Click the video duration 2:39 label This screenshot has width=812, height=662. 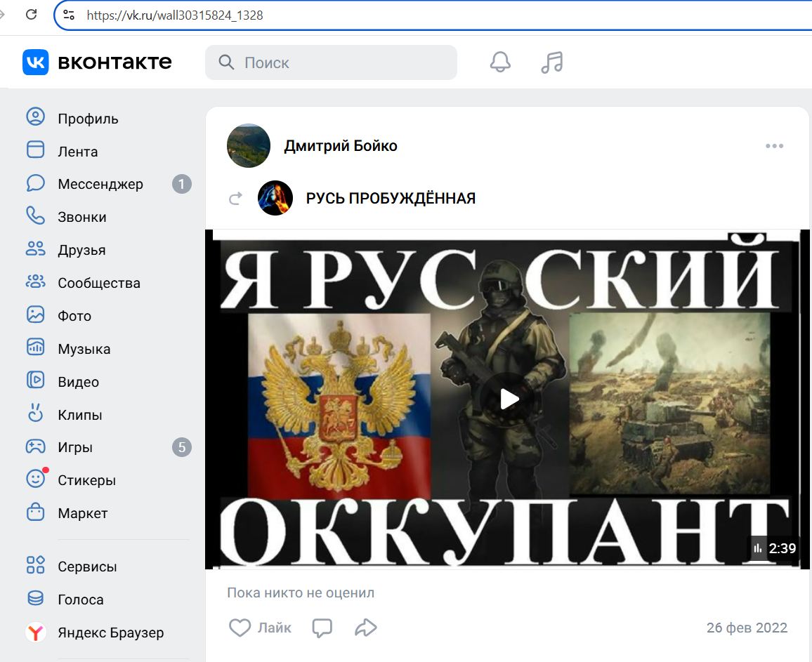click(775, 548)
